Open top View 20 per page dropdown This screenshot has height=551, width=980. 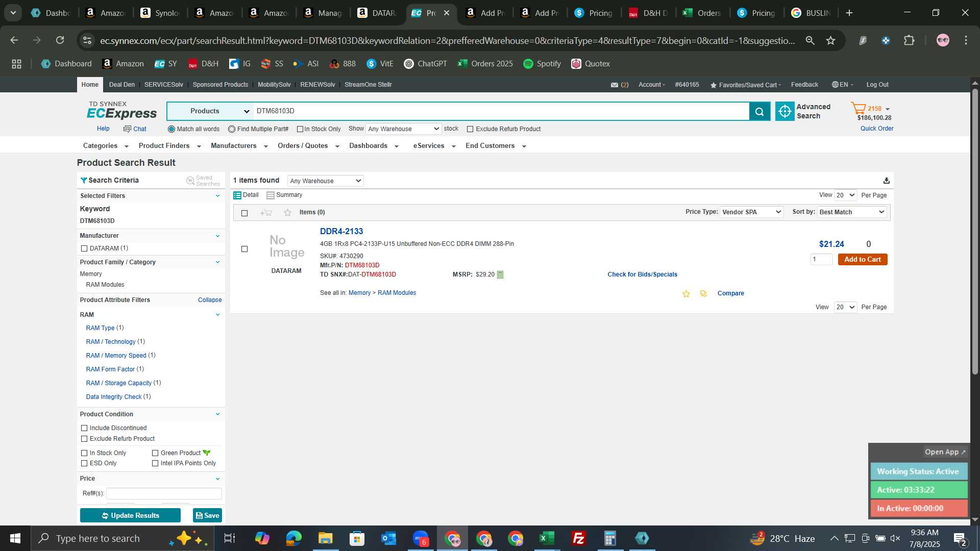point(845,195)
